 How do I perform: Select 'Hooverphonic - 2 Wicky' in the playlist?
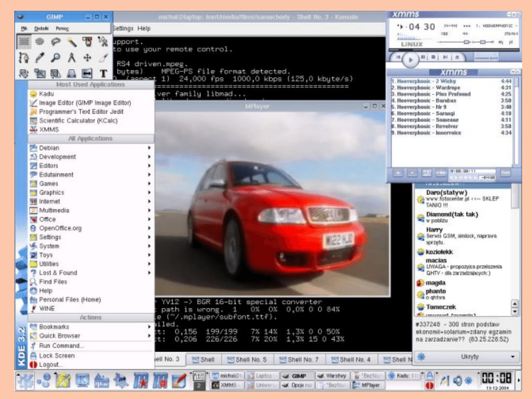click(x=451, y=81)
